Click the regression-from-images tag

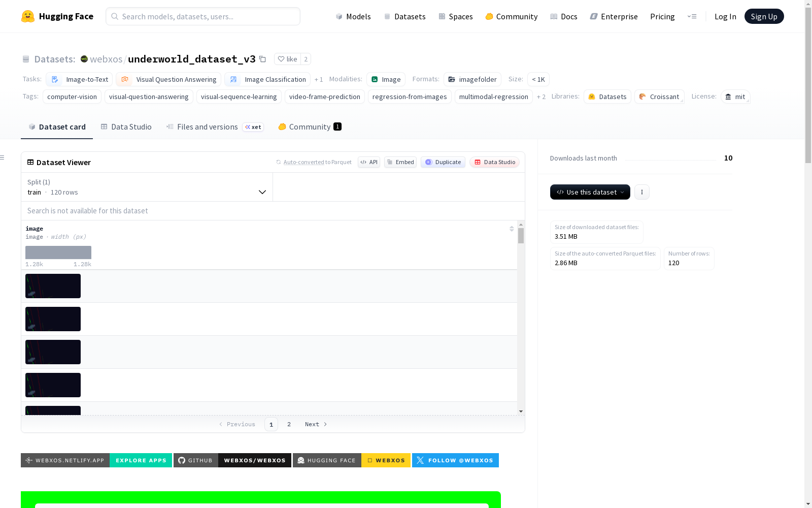tap(410, 97)
